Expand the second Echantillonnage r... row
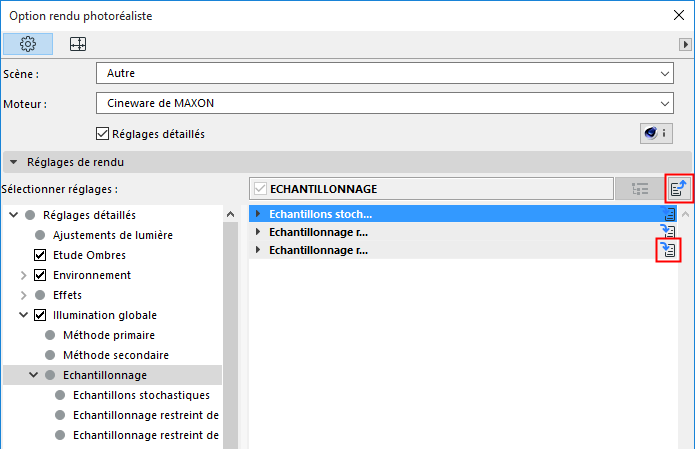 point(258,250)
